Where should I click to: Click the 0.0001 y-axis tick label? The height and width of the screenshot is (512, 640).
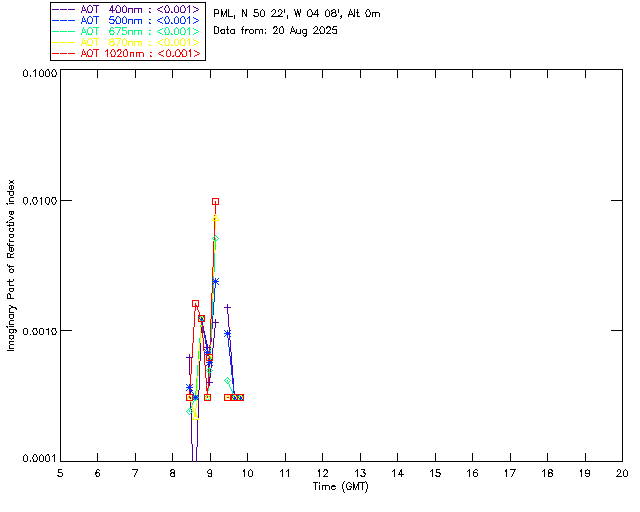click(x=40, y=459)
